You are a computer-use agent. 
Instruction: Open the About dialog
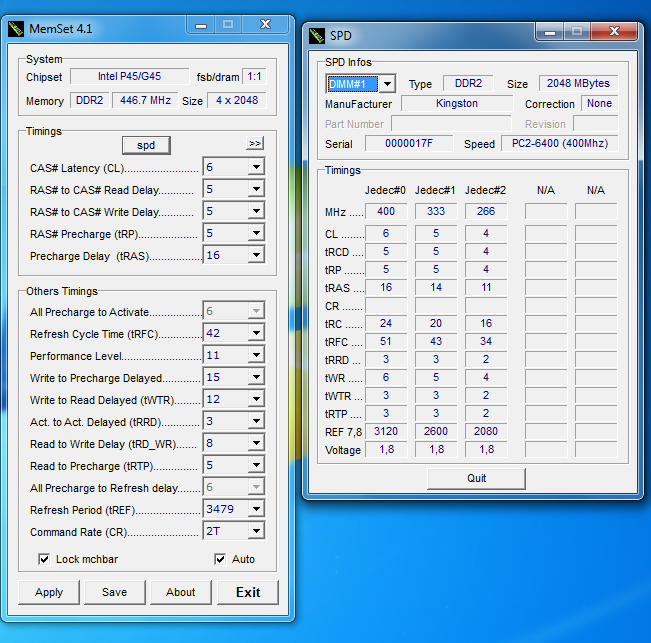[x=181, y=592]
